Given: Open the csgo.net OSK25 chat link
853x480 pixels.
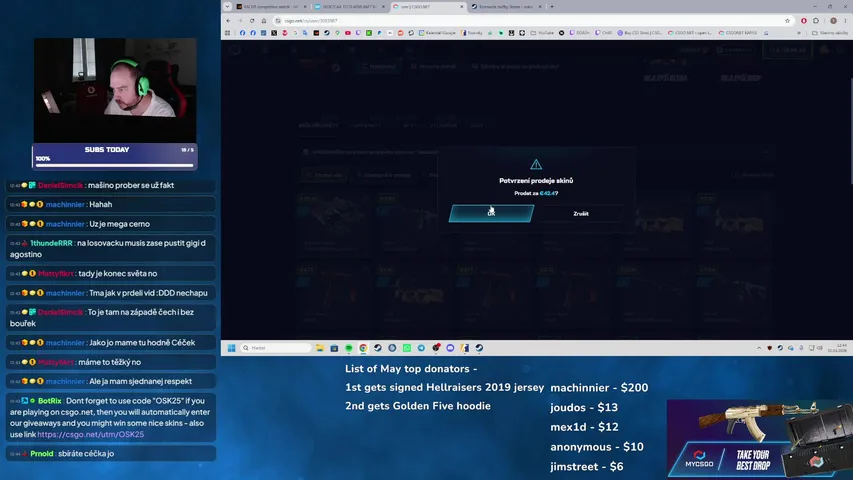Looking at the screenshot, I should (90, 434).
